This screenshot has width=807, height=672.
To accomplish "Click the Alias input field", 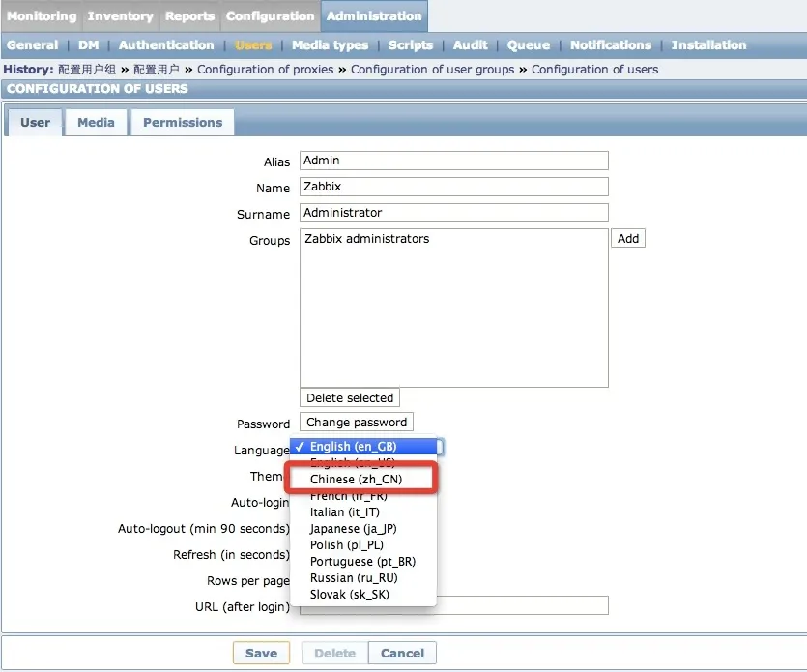I will (454, 161).
